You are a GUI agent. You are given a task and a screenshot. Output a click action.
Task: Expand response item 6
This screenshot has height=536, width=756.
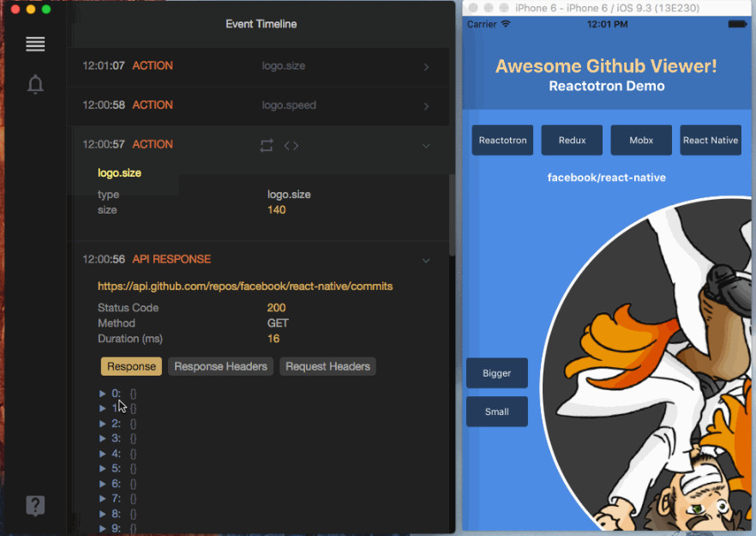102,484
